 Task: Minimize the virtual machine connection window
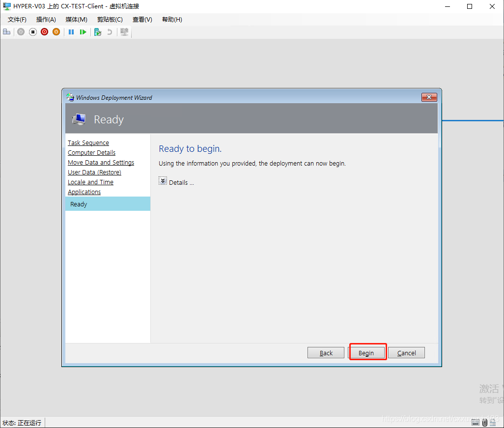coord(448,6)
